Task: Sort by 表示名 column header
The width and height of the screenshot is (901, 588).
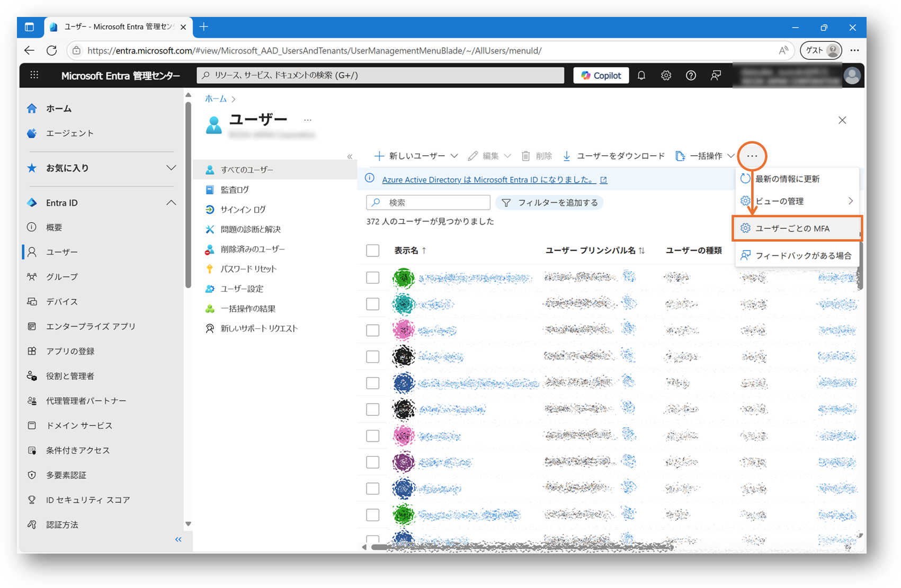Action: point(410,251)
